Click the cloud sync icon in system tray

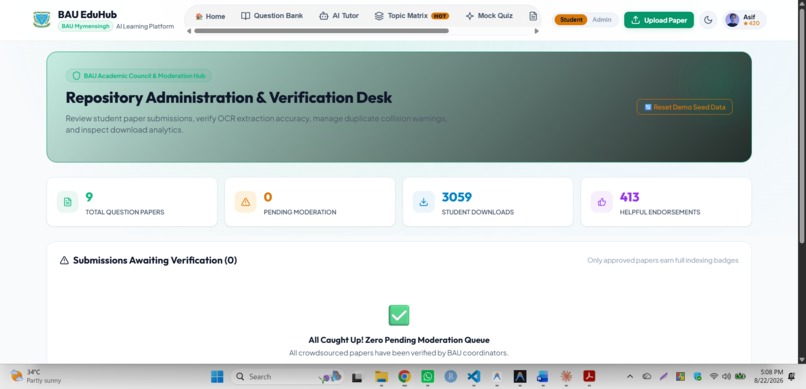[x=647, y=377]
